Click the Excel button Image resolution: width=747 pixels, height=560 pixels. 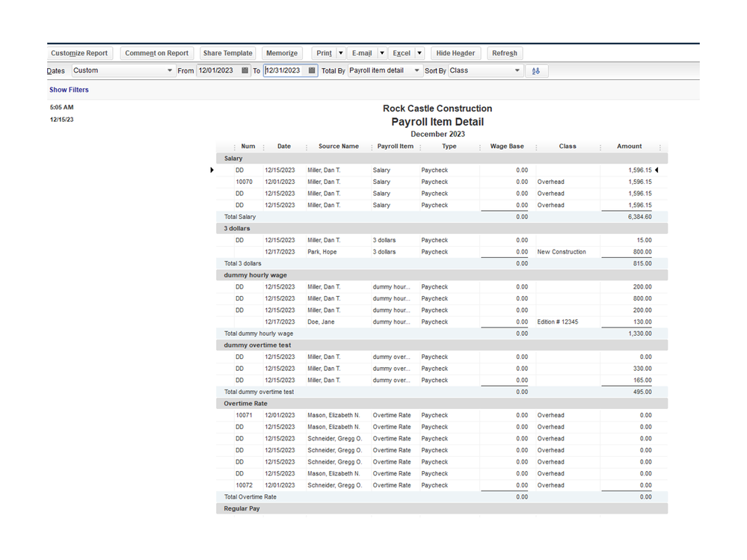click(x=402, y=53)
